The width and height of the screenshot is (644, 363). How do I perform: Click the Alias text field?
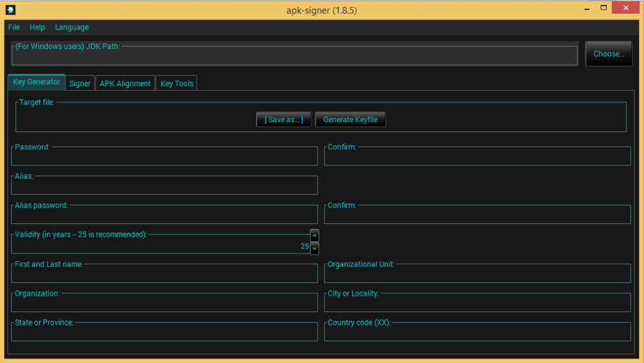164,186
